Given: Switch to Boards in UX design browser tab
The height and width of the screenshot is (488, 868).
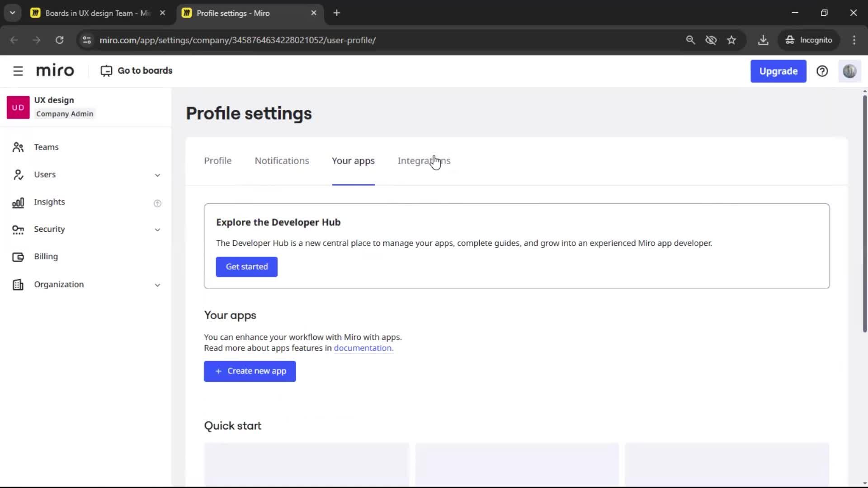Looking at the screenshot, I should (98, 13).
